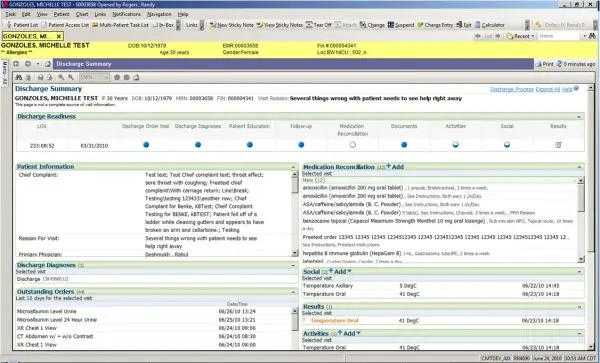Open the Patient menu
The width and height of the screenshot is (600, 363).
61,14
